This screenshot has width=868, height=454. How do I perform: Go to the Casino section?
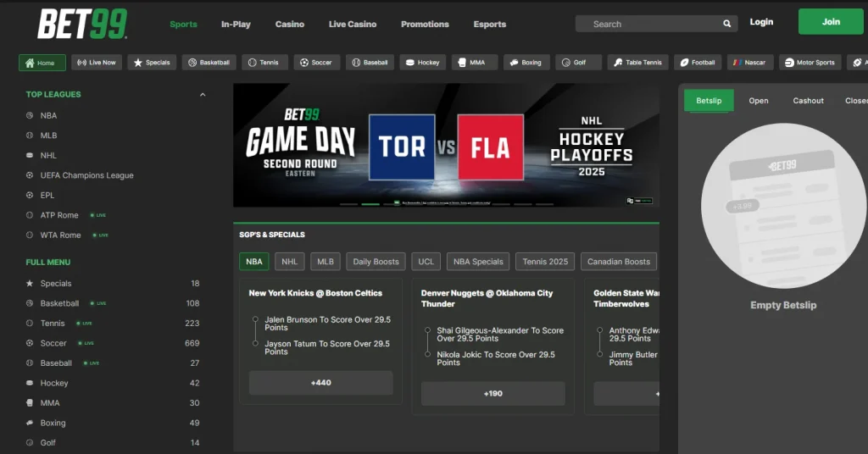pyautogui.click(x=290, y=25)
